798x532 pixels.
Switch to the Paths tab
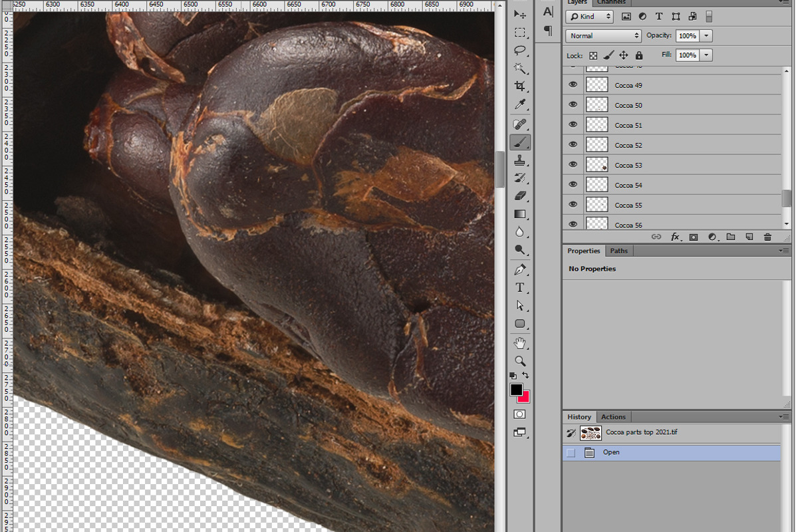click(619, 251)
